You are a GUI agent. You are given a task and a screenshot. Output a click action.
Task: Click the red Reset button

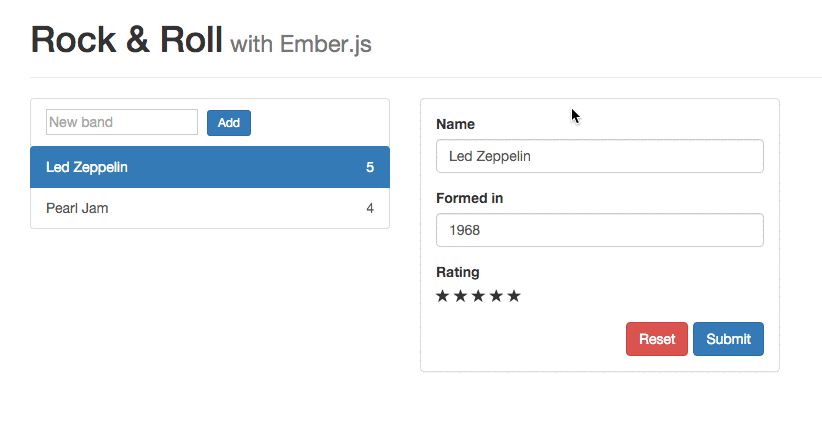[656, 339]
